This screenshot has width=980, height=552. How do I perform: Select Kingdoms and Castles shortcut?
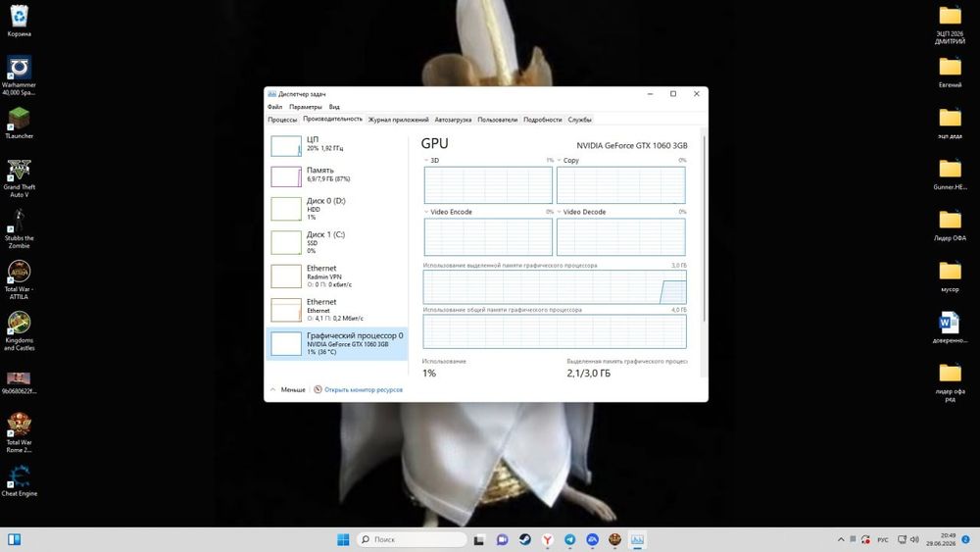click(x=19, y=331)
